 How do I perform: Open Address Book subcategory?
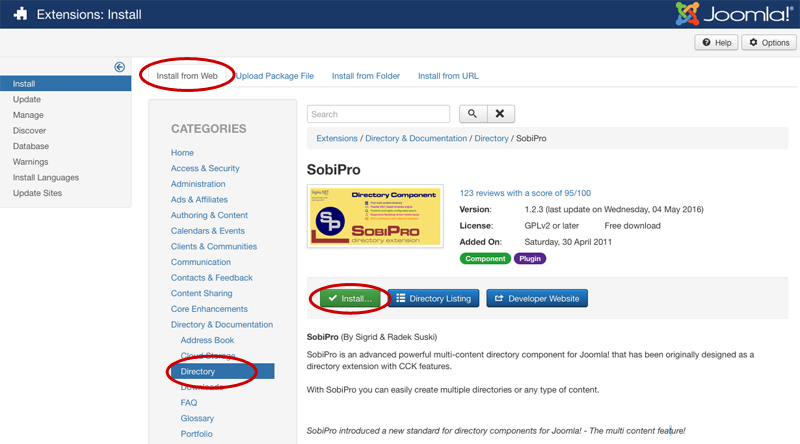207,340
